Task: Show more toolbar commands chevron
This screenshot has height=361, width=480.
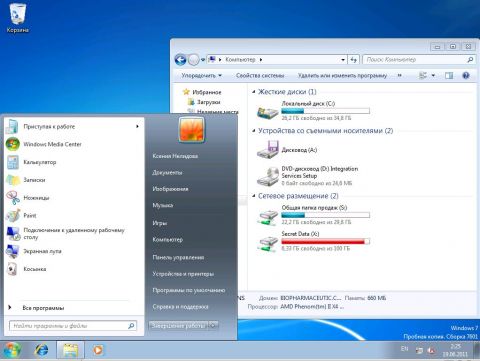Action: 399,75
